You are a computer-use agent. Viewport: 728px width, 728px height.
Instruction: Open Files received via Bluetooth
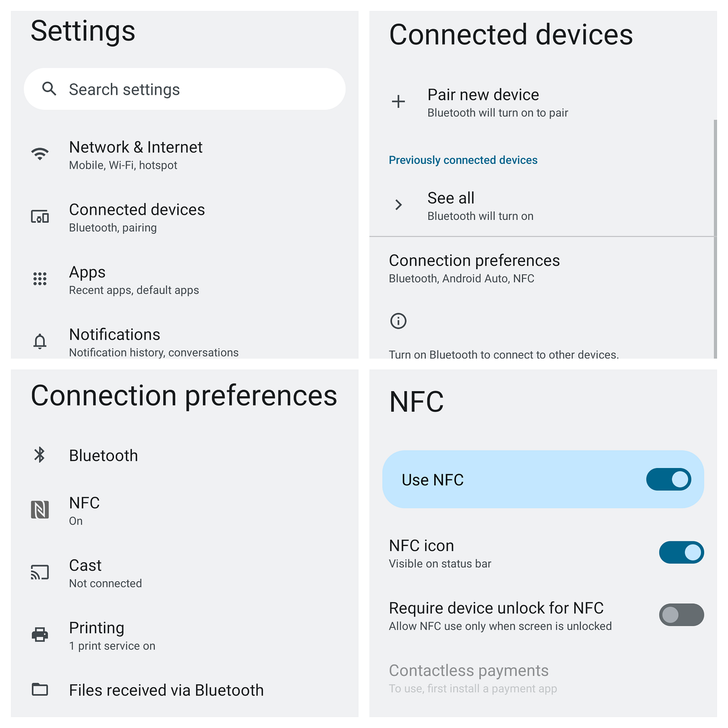click(x=166, y=690)
